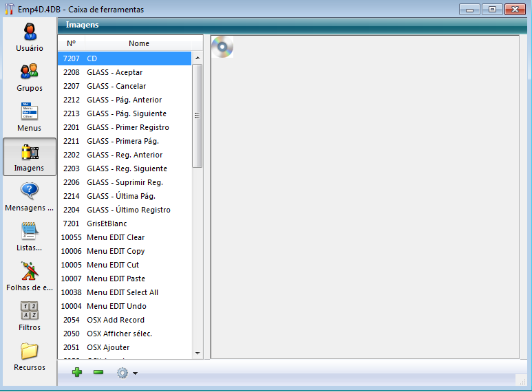This screenshot has width=532, height=392.
Task: Open the Listas sidebar icon
Action: point(30,232)
